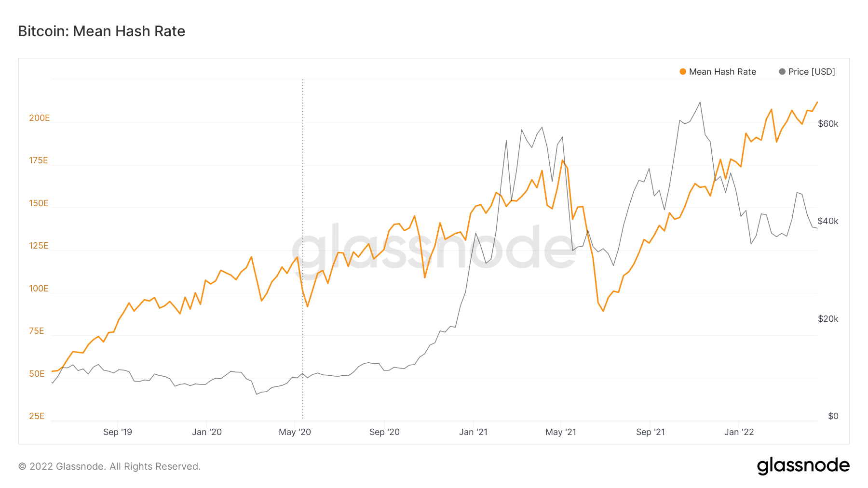Screen dimensions: 868x488
Task: Click the May '21 date label
Action: click(560, 432)
